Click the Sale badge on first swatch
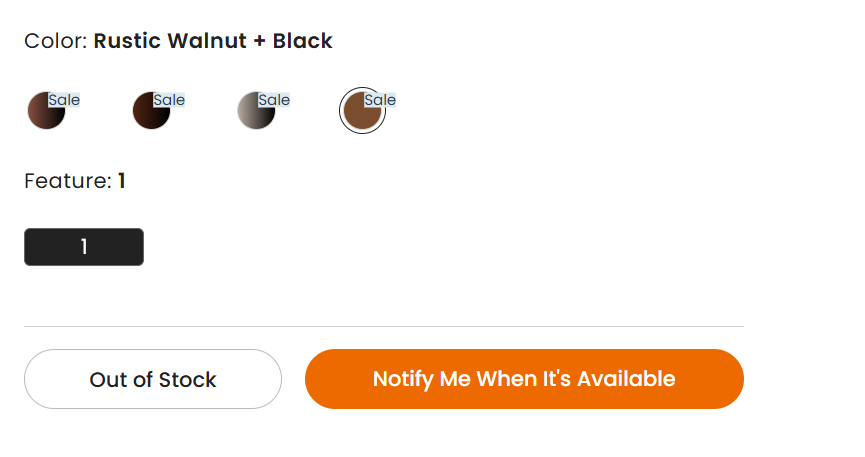 coord(64,100)
